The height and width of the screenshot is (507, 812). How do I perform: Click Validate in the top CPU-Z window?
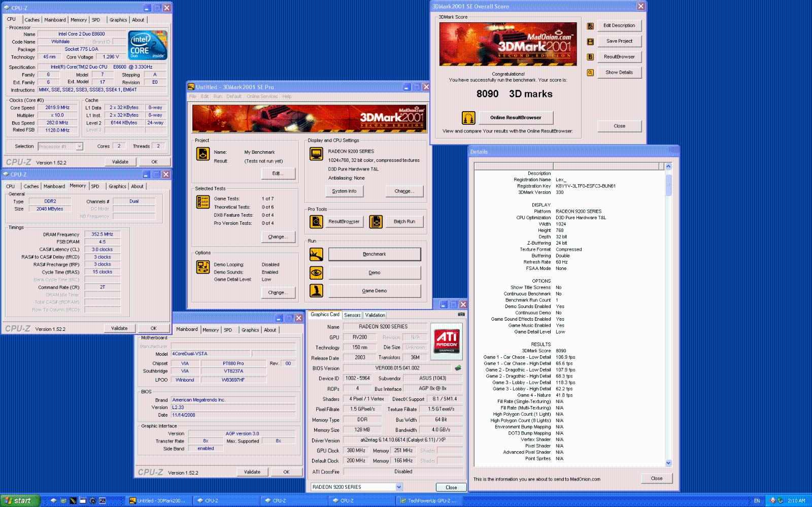[120, 162]
